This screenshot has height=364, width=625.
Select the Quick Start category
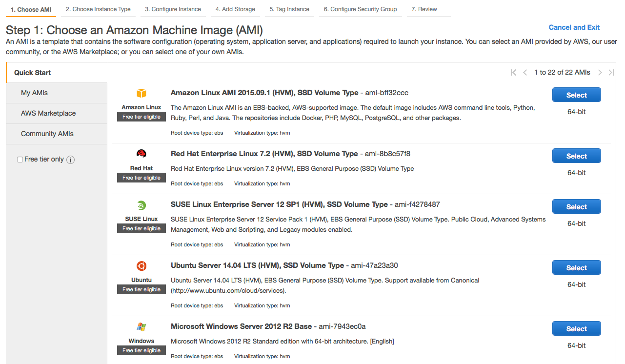pos(57,73)
